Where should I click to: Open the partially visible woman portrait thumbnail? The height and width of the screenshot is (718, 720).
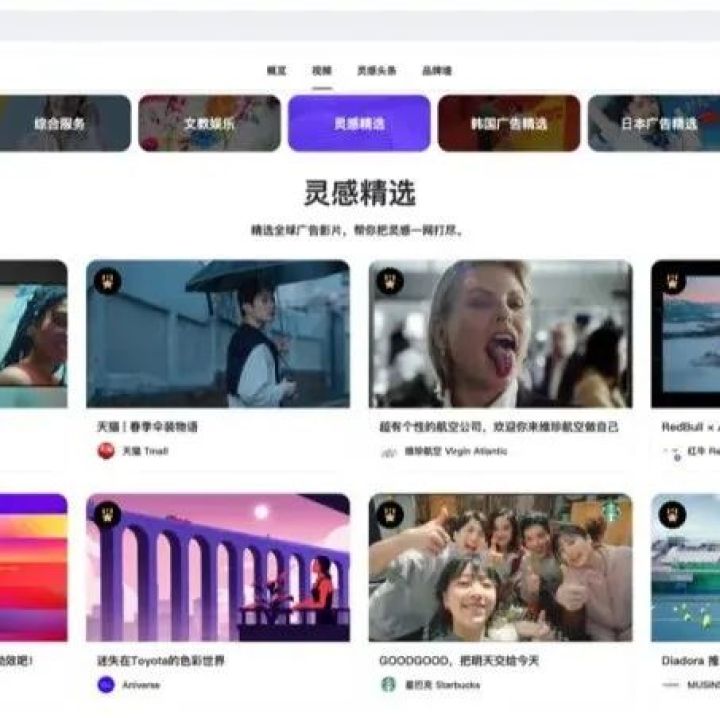(x=34, y=334)
